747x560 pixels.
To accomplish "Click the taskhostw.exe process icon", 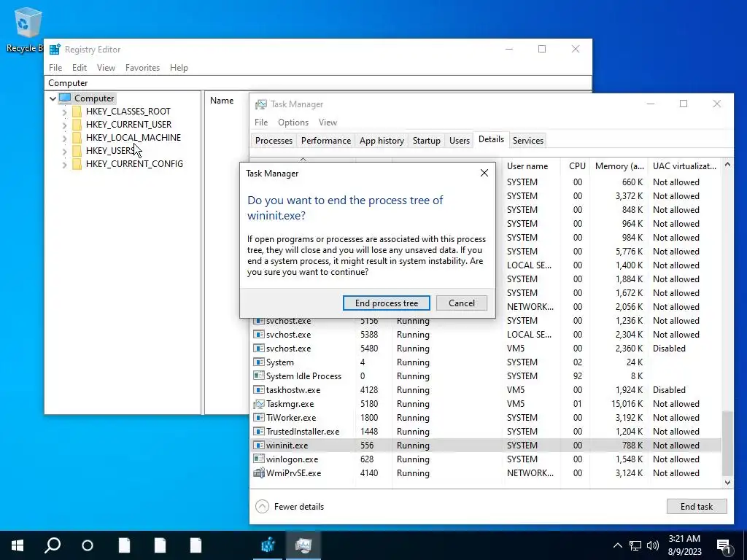I will [x=259, y=390].
